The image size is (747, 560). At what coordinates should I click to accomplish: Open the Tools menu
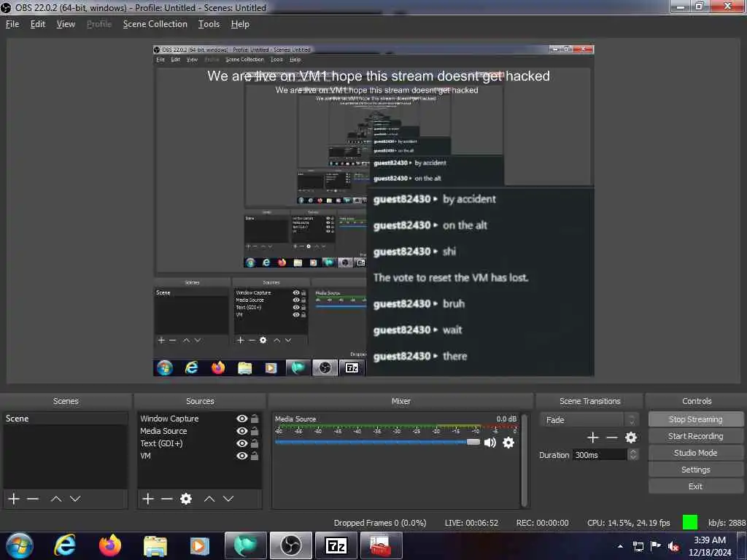pos(209,24)
